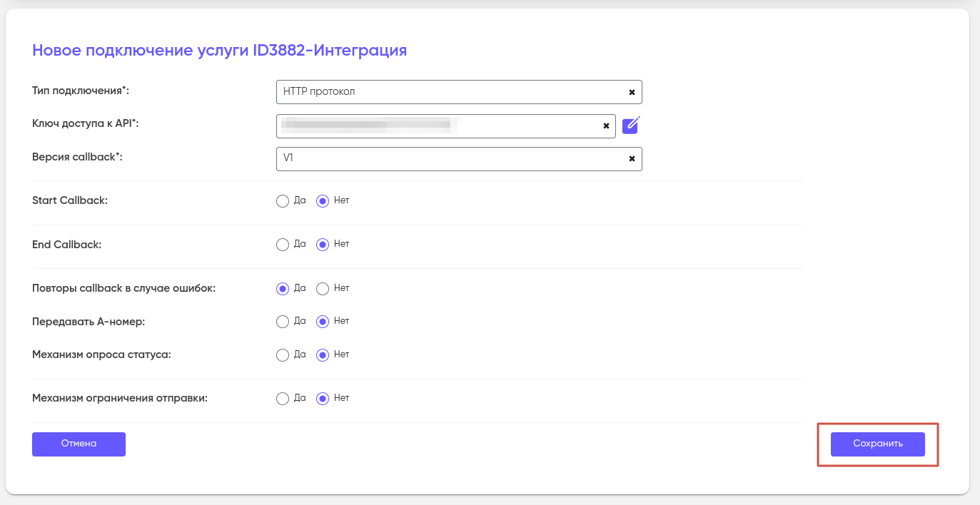The width and height of the screenshot is (980, 505).
Task: Clear the V1 callback version selection
Action: 632,159
